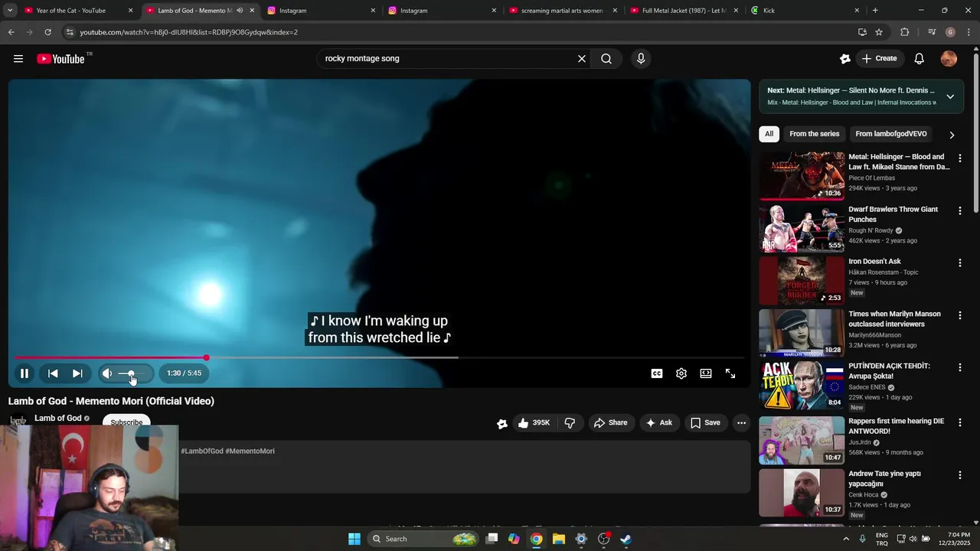Switch to the Kick browser tab
The height and width of the screenshot is (551, 980).
tap(804, 11)
